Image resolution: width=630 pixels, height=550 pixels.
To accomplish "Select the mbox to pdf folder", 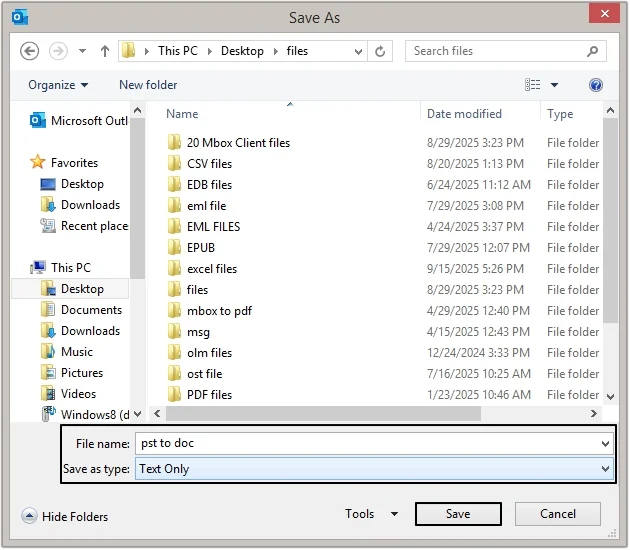I will pos(210,311).
